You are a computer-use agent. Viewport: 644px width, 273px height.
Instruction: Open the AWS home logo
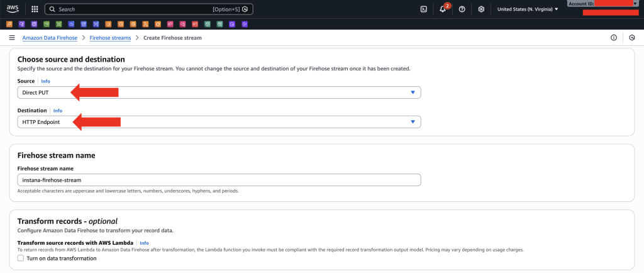[x=13, y=9]
